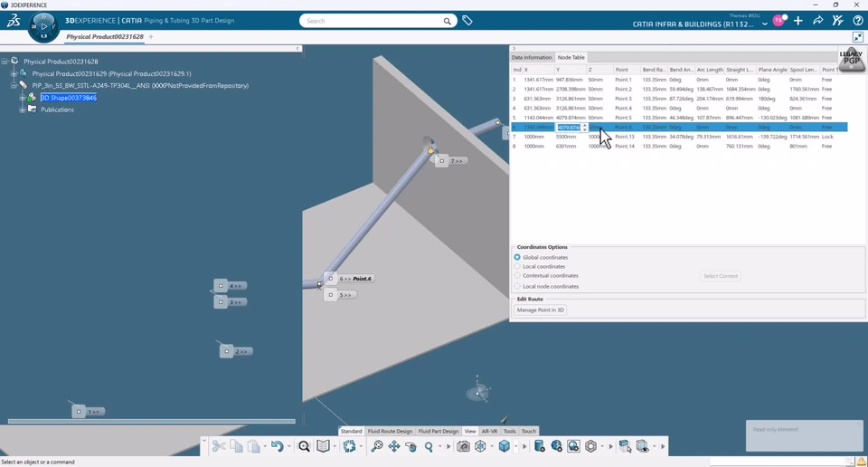This screenshot has width=868, height=467.
Task: Click the camera Capture icon
Action: [463, 446]
